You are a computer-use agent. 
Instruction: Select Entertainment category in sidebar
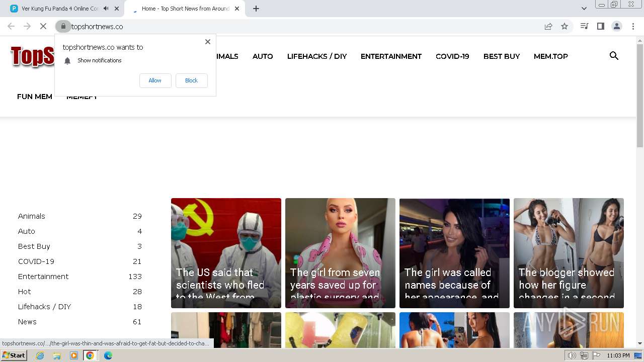(43, 277)
